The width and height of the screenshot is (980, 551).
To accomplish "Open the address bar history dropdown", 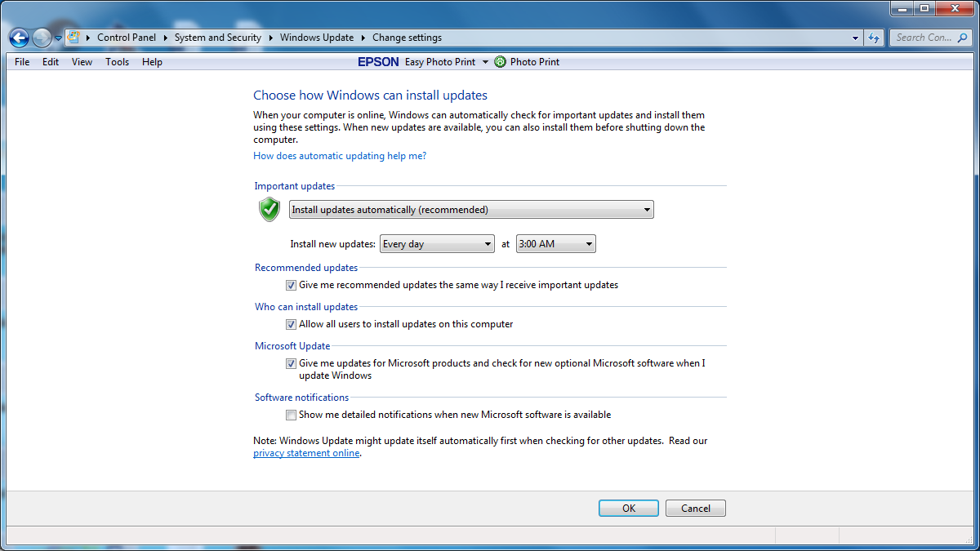I will (x=855, y=38).
